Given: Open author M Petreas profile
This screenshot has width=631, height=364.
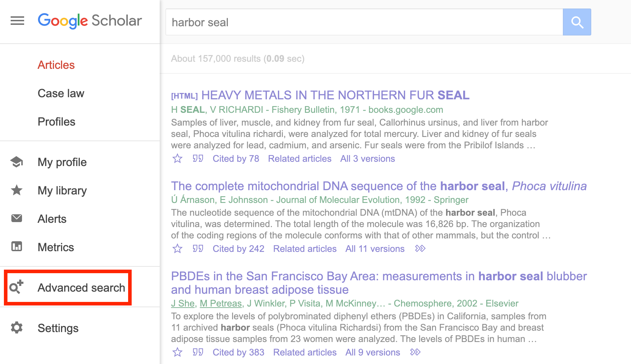Looking at the screenshot, I should pos(220,303).
